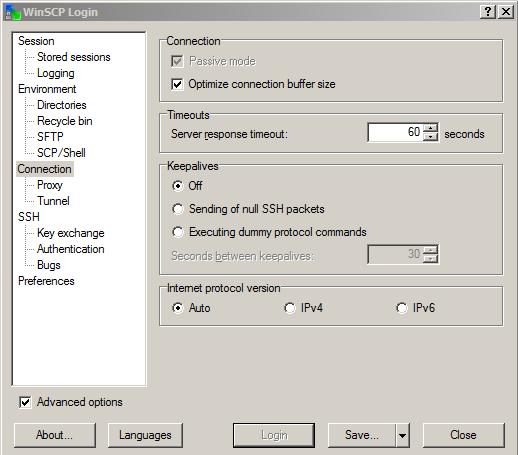518x455 pixels.
Task: Select the Proxy tree item
Action: (50, 185)
